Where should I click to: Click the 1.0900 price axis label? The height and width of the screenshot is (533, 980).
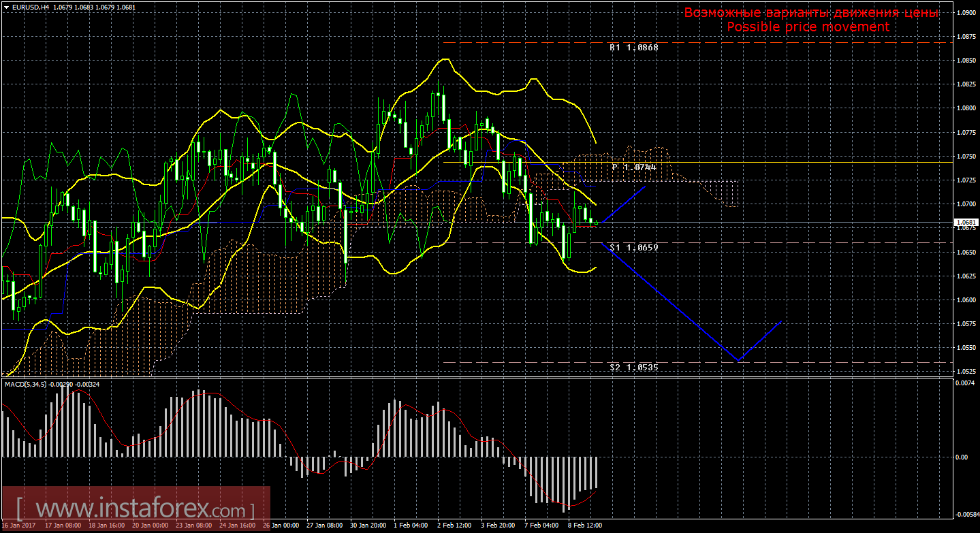pos(967,12)
